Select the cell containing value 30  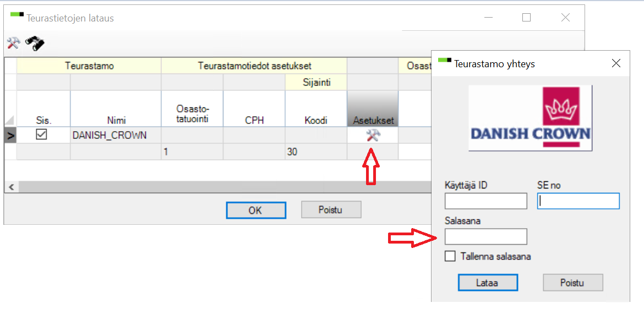(x=316, y=152)
